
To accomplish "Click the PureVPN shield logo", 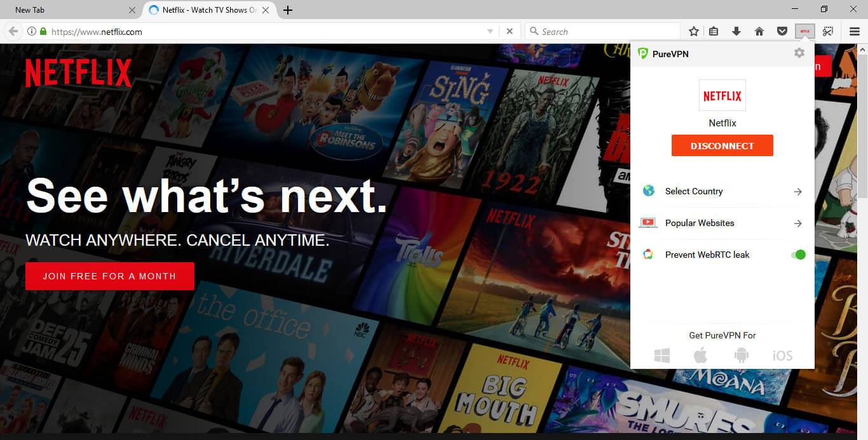I will tap(643, 54).
